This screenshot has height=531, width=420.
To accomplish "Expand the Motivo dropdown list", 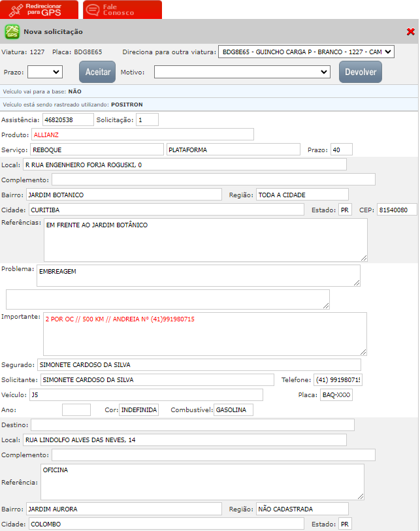I will (242, 72).
